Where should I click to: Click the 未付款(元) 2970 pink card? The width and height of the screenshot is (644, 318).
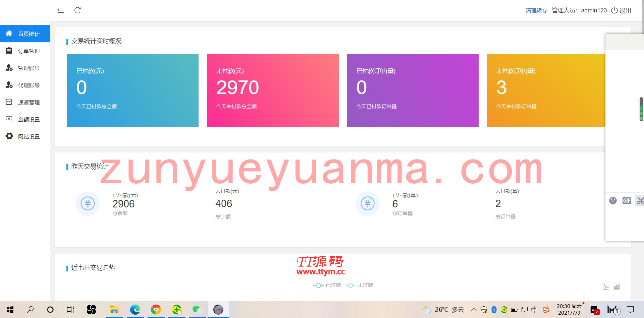coord(273,90)
